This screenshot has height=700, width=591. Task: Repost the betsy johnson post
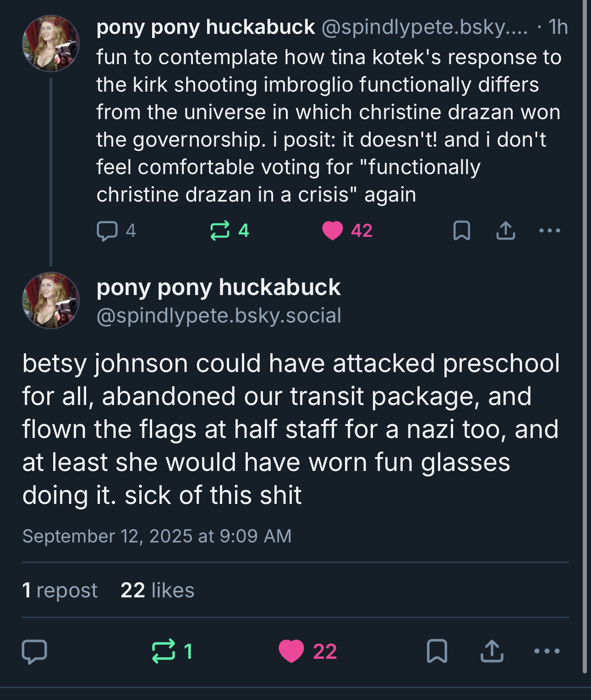[164, 651]
